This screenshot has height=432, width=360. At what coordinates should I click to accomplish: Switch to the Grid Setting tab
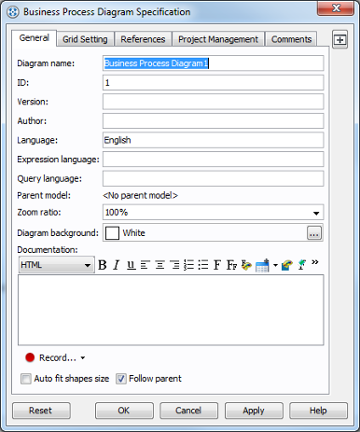click(x=85, y=39)
